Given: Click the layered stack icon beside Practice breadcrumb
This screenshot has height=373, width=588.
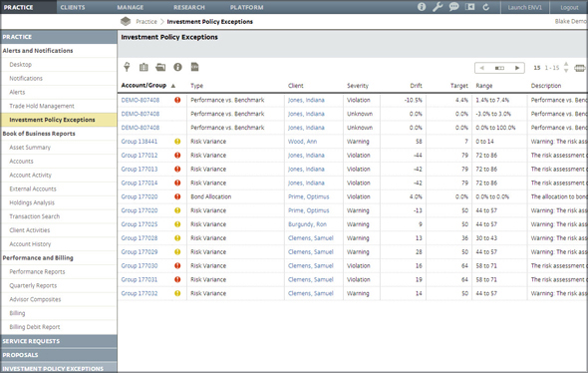Looking at the screenshot, I should pos(126,21).
